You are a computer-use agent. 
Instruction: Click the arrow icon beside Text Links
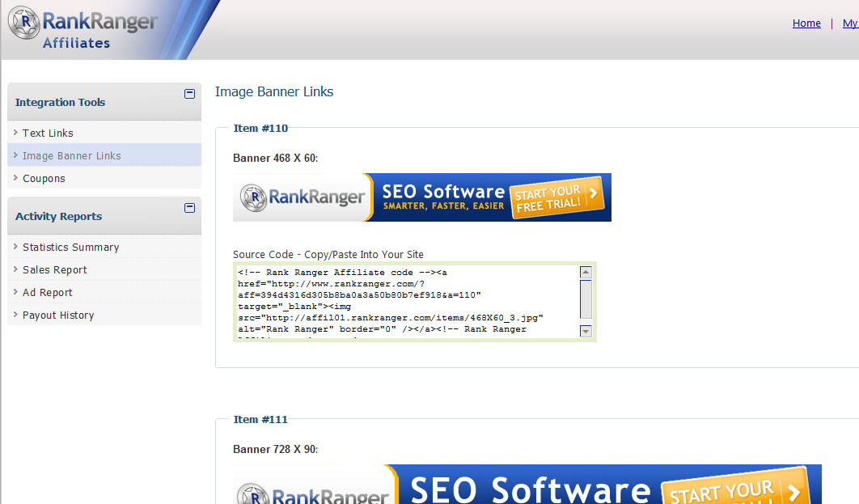[15, 132]
